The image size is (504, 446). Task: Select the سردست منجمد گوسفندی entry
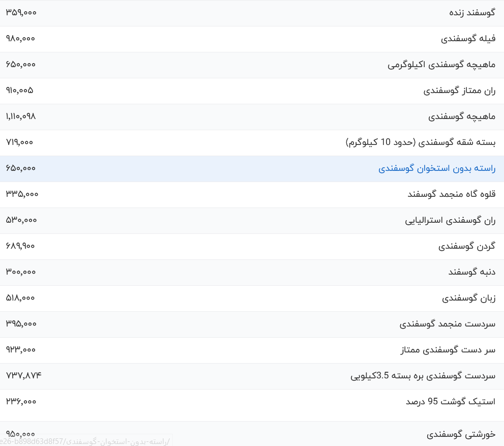pos(447,324)
